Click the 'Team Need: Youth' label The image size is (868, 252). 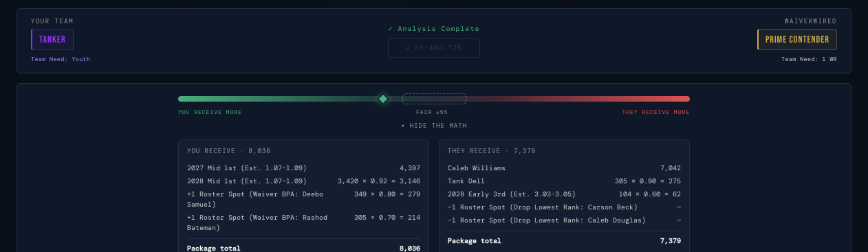(61, 59)
